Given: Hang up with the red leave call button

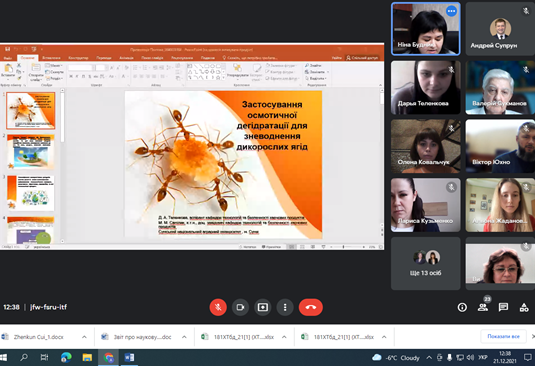Looking at the screenshot, I should point(310,307).
